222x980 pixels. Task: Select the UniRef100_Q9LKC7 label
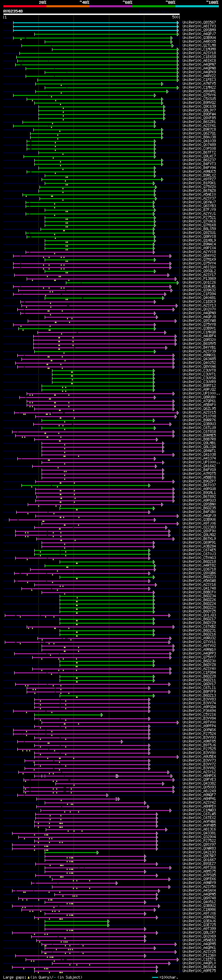(x=199, y=156)
